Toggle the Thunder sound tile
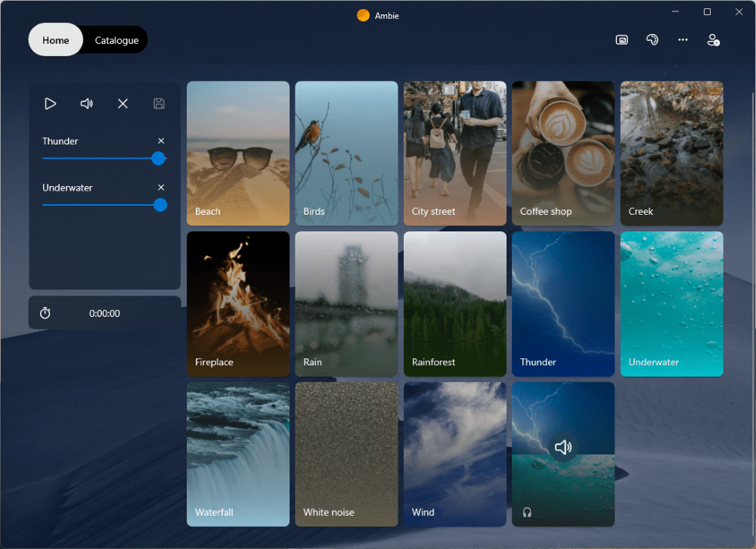Viewport: 756px width, 549px height. (563, 304)
